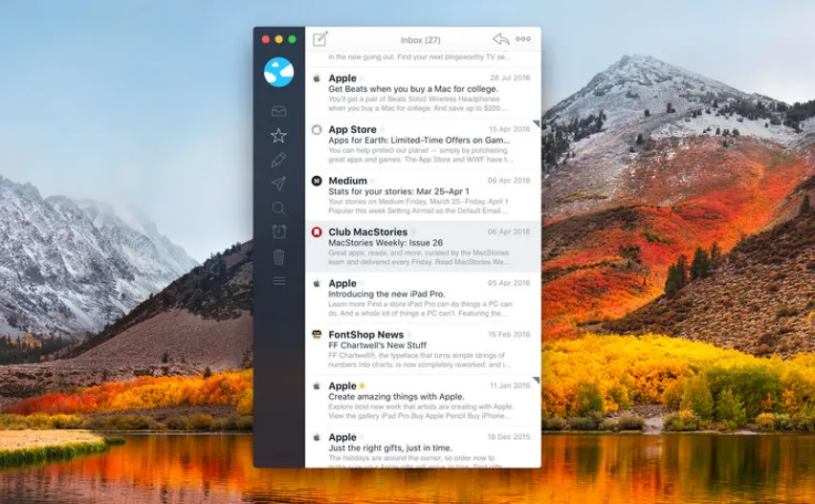Open Drafts via the pencil icon
This screenshot has width=815, height=504.
(x=278, y=160)
